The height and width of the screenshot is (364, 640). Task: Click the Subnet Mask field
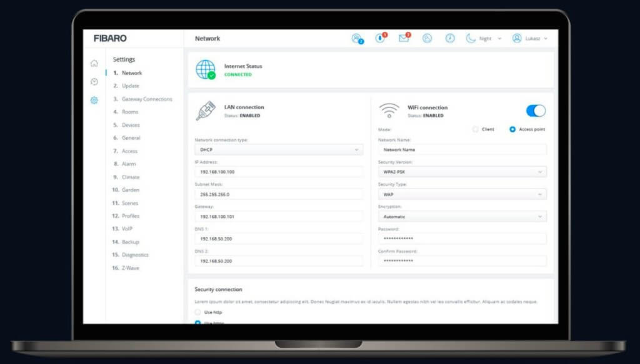pos(279,194)
